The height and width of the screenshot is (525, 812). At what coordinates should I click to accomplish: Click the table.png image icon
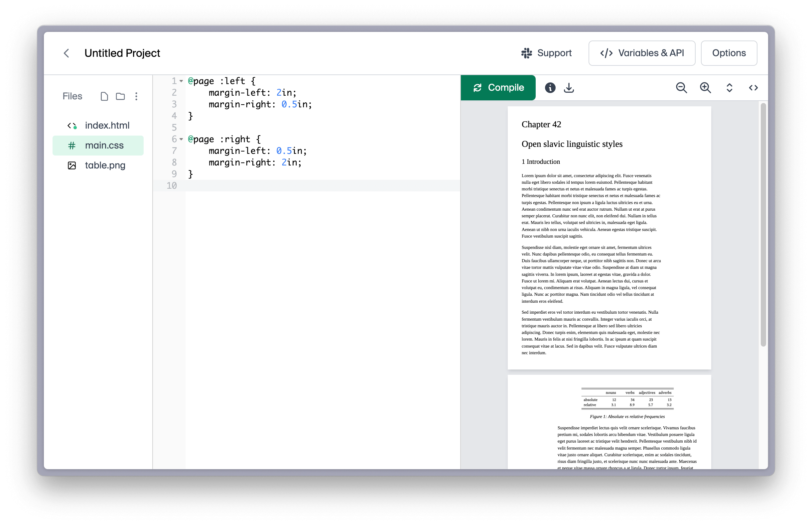(71, 165)
